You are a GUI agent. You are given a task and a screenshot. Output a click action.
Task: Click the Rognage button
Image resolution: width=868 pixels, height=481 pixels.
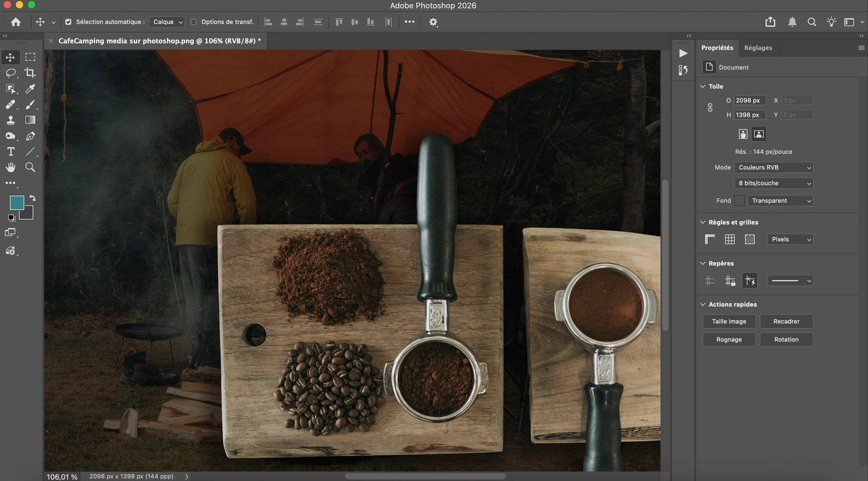729,340
